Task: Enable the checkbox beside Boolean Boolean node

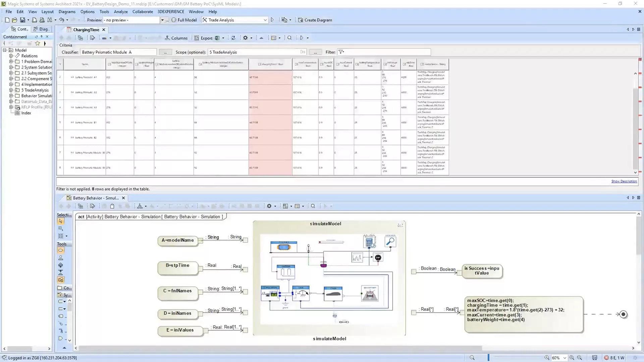Action: pyautogui.click(x=413, y=270)
